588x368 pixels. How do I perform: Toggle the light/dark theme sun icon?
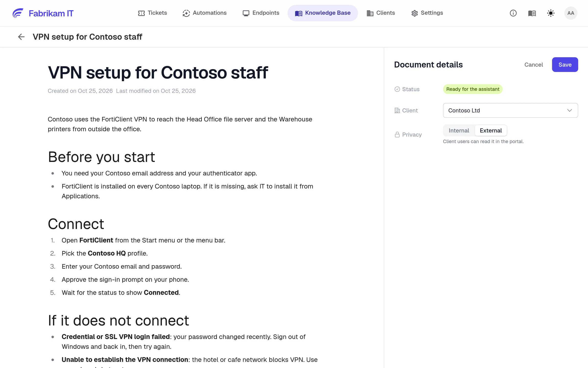click(551, 13)
